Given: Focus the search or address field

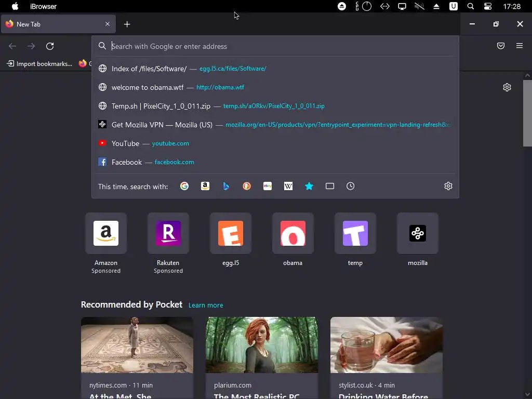Looking at the screenshot, I should [275, 46].
